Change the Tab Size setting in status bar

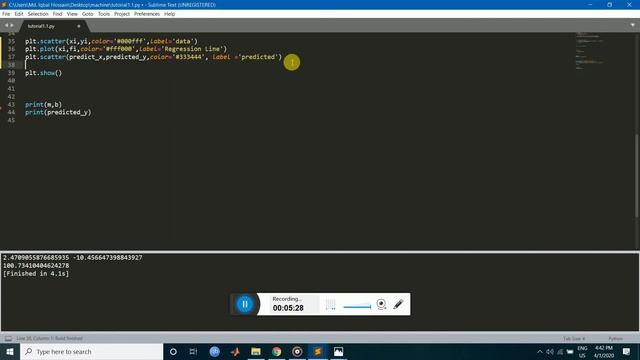pyautogui.click(x=574, y=339)
